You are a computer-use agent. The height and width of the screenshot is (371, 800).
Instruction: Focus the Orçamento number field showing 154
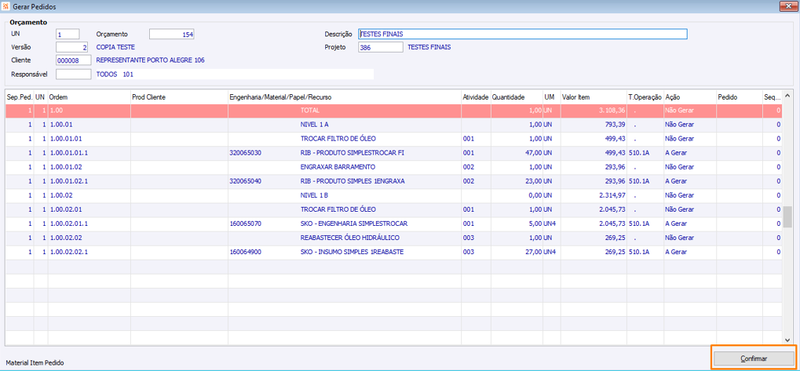[171, 34]
